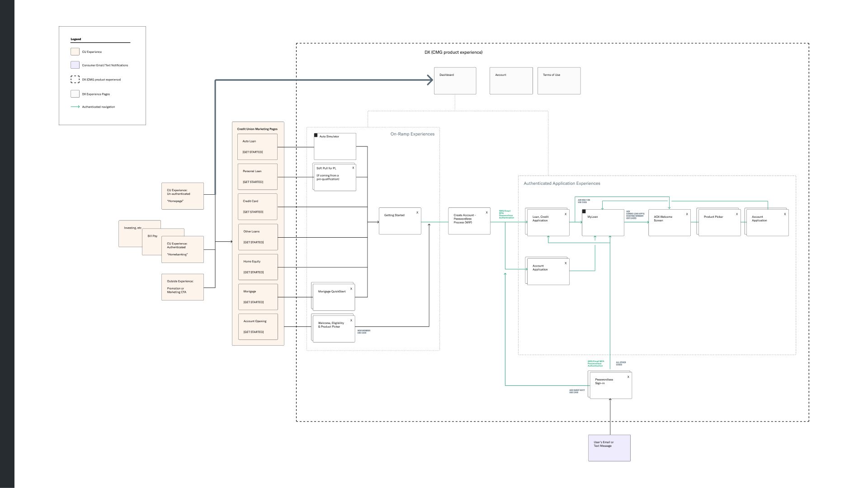The width and height of the screenshot is (868, 488).
Task: Click the X mark on Getting Started box
Action: click(x=417, y=212)
